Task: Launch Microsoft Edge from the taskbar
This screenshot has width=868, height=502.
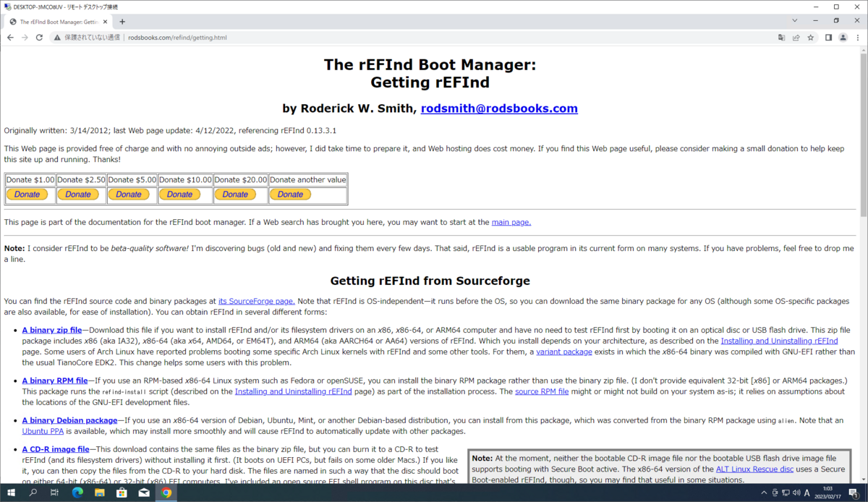Action: (x=77, y=493)
